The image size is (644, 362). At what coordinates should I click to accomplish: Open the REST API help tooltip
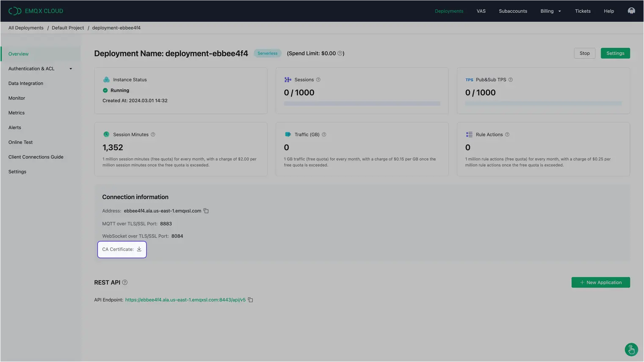point(124,282)
